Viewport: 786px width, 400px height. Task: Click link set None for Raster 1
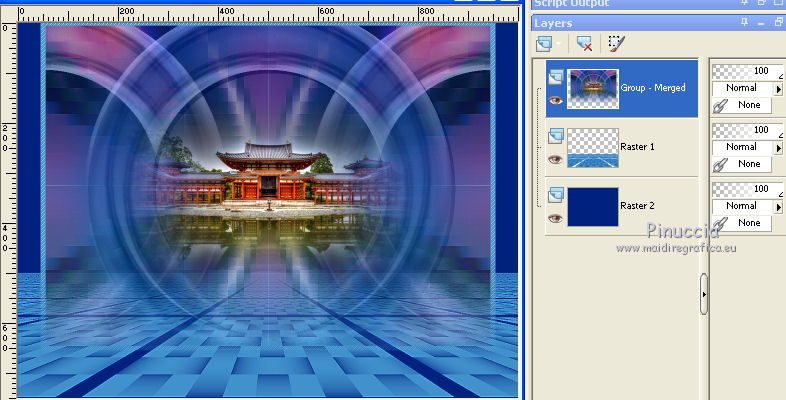(749, 164)
